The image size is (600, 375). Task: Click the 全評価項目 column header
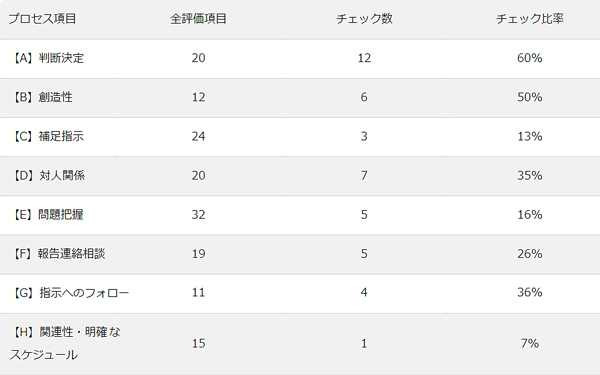click(x=198, y=19)
